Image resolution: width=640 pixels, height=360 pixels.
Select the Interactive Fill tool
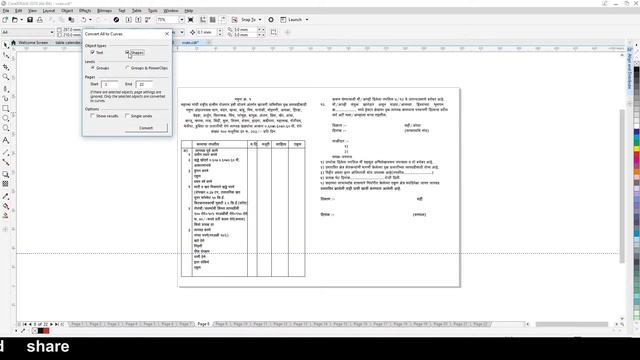point(6,206)
